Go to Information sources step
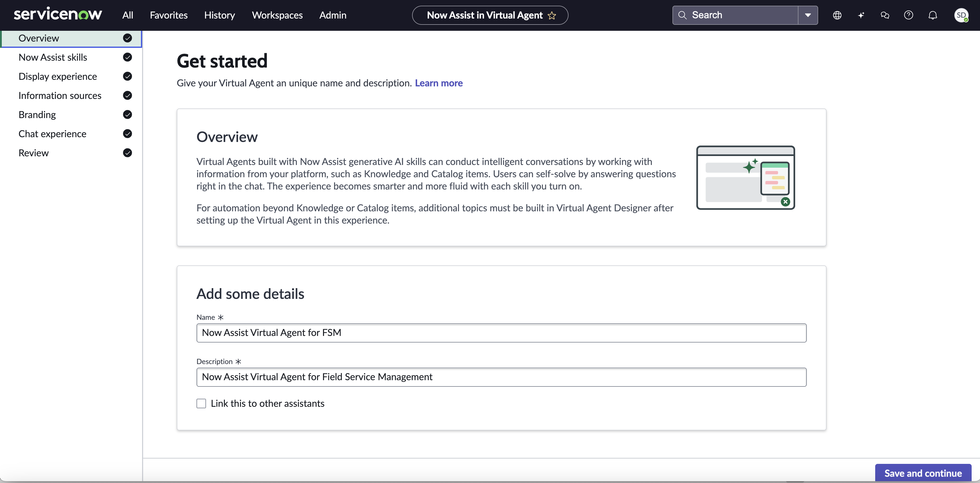The image size is (980, 483). (71, 95)
